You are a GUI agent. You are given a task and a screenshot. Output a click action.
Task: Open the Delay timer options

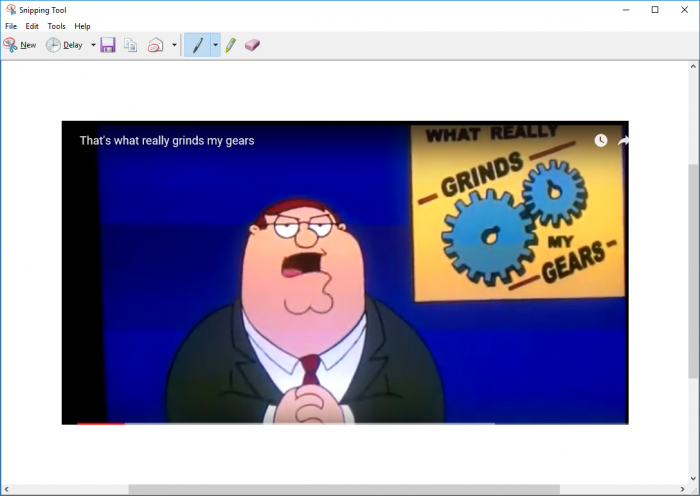65,45
